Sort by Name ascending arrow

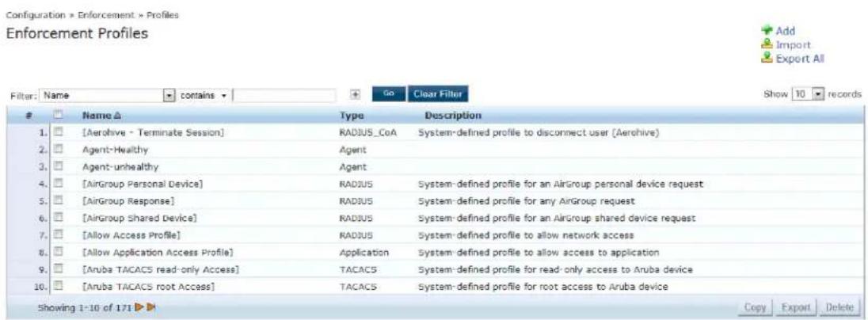[x=117, y=116]
